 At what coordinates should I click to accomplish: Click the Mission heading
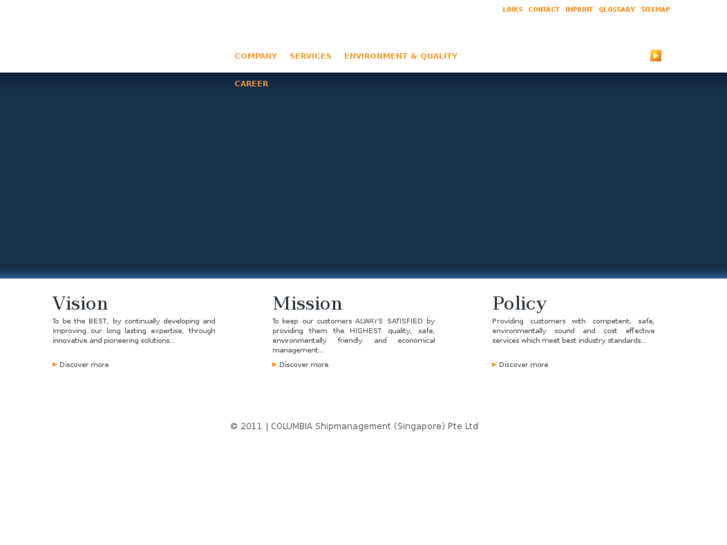click(x=307, y=303)
